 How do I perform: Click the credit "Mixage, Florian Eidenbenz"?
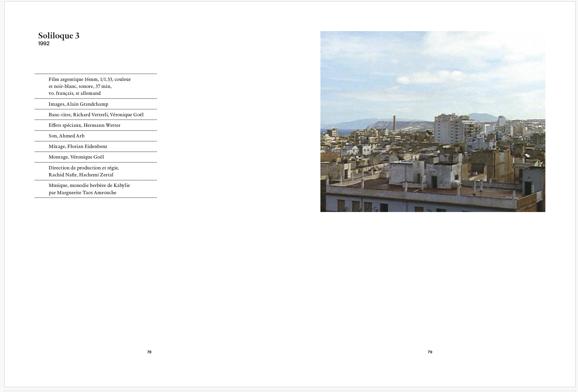pyautogui.click(x=78, y=146)
